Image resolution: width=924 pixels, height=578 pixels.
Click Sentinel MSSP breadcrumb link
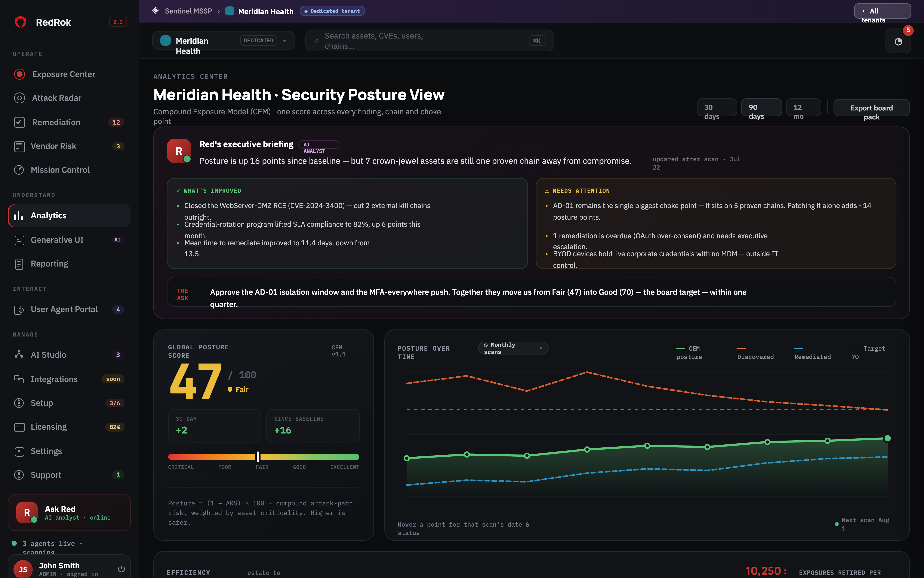188,11
